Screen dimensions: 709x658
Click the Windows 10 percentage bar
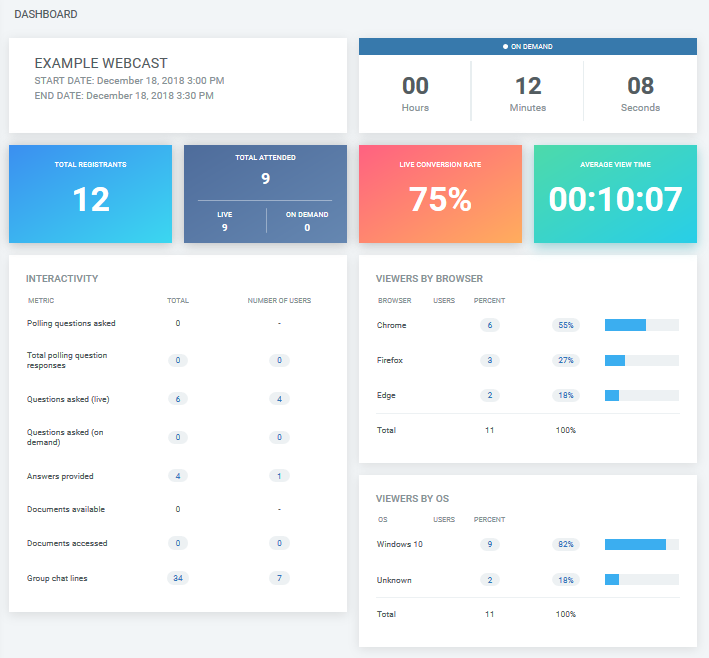point(642,544)
